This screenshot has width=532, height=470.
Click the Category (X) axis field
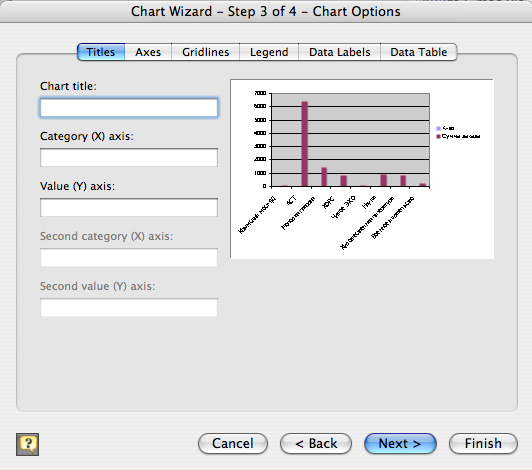tap(129, 157)
